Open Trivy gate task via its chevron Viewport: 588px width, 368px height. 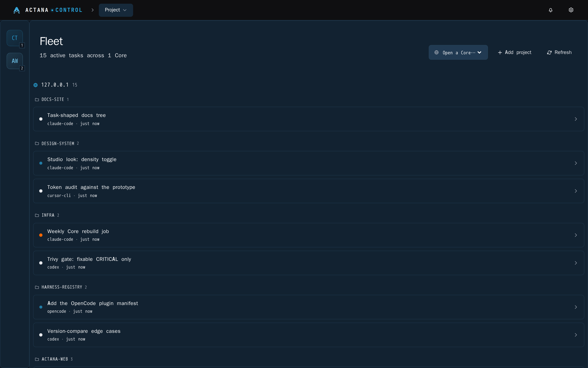point(576,263)
